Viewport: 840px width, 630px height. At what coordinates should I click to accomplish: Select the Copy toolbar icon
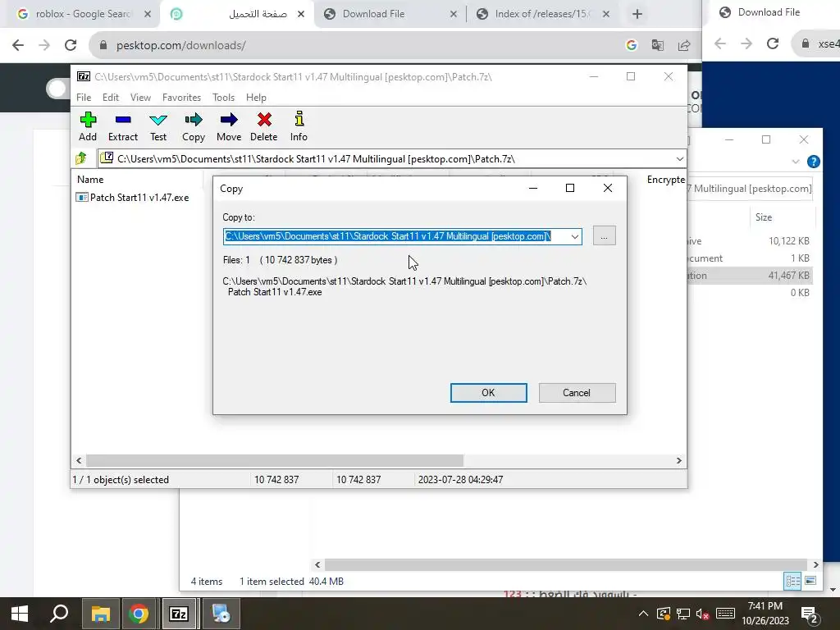[x=194, y=126]
